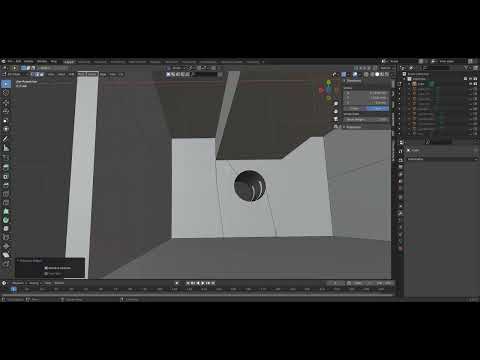The image size is (480, 360).
Task: Click the viewport pan hand gizmo
Action: coord(336,111)
